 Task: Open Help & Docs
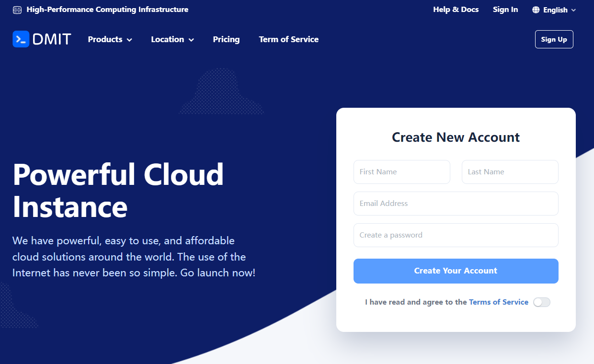pyautogui.click(x=456, y=10)
